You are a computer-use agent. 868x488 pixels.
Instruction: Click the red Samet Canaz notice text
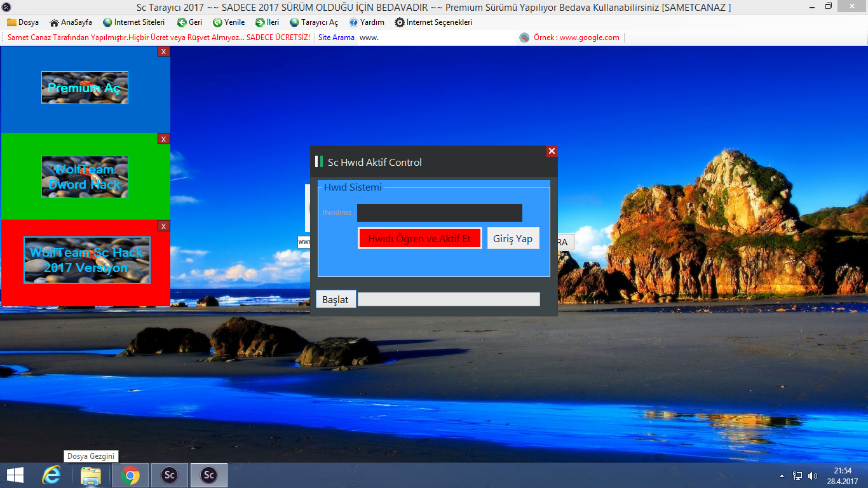pos(159,37)
